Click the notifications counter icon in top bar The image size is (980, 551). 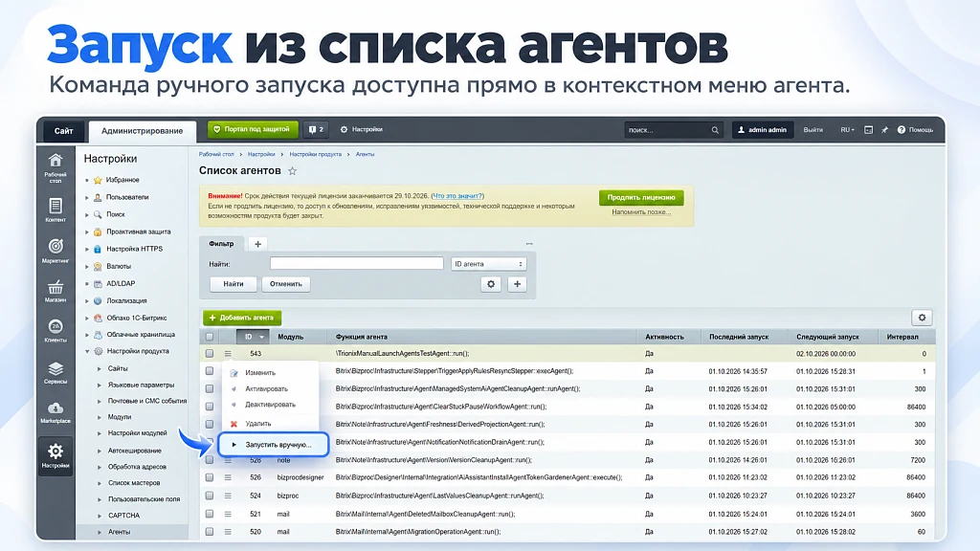[x=316, y=129]
